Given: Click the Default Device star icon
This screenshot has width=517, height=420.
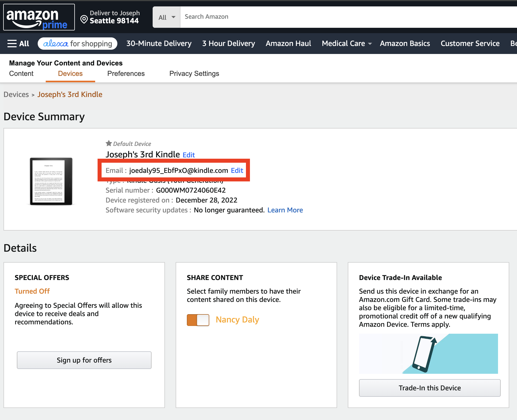Looking at the screenshot, I should click(109, 143).
